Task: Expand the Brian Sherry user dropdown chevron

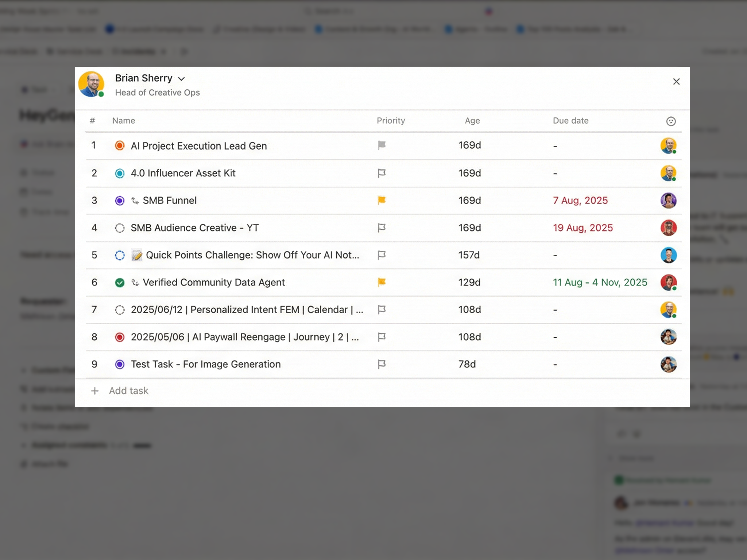Action: click(181, 79)
